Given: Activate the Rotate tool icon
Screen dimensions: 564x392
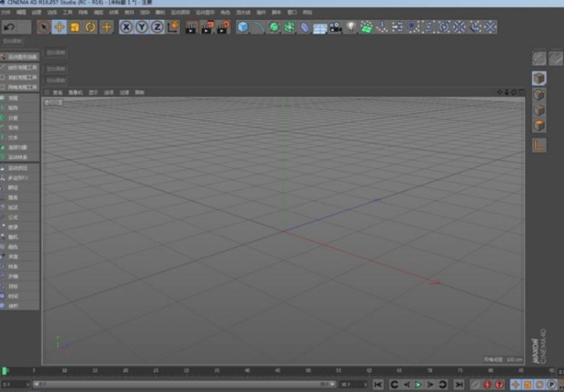Looking at the screenshot, I should tap(91, 27).
